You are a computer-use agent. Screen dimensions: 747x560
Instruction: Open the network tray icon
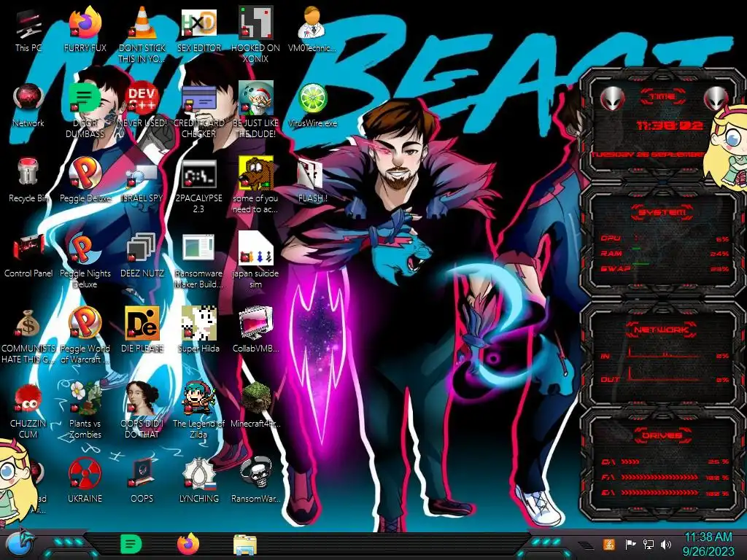pos(648,544)
